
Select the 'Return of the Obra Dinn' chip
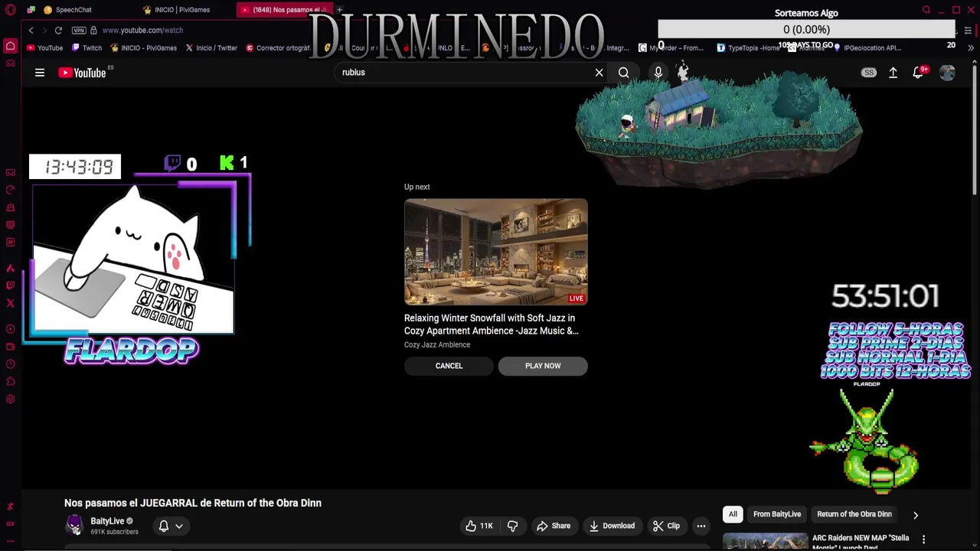pyautogui.click(x=854, y=514)
